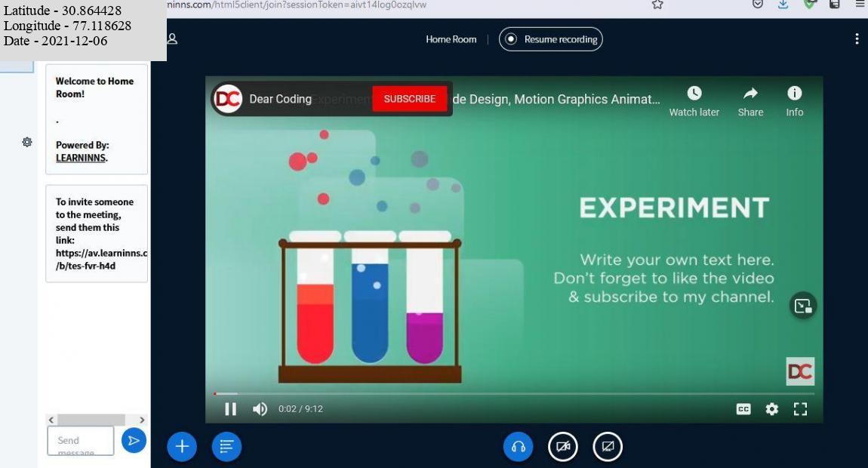The height and width of the screenshot is (468, 868).
Task: Open the three-dot options menu
Action: coord(857,38)
